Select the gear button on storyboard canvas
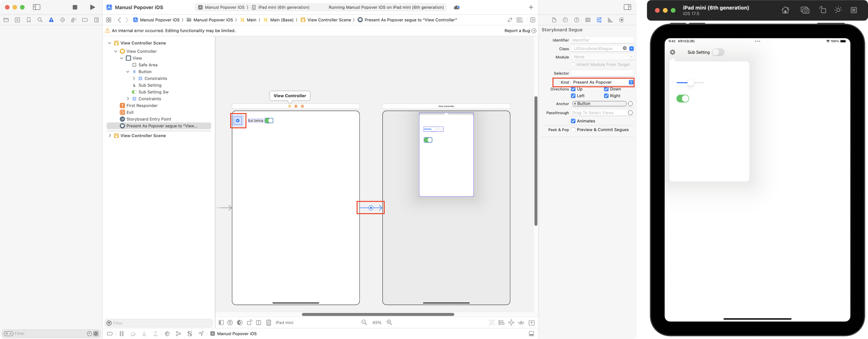This screenshot has width=868, height=339. click(x=238, y=121)
